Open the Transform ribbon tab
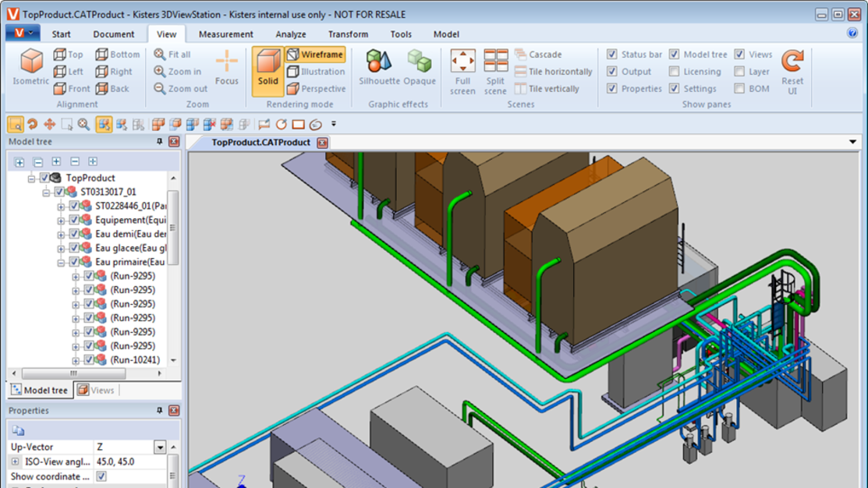The width and height of the screenshot is (868, 488). (348, 34)
